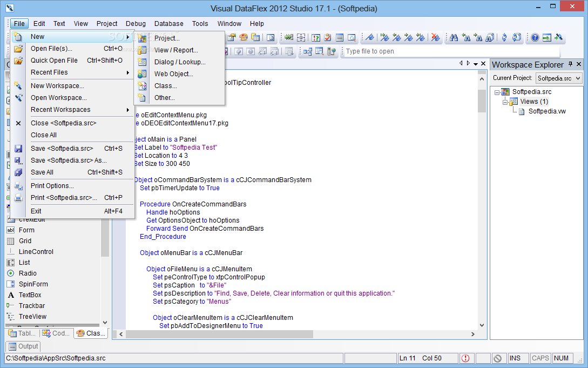Toggle auto-hide pin on Workspace Explorer
The height and width of the screenshot is (368, 588).
point(570,64)
